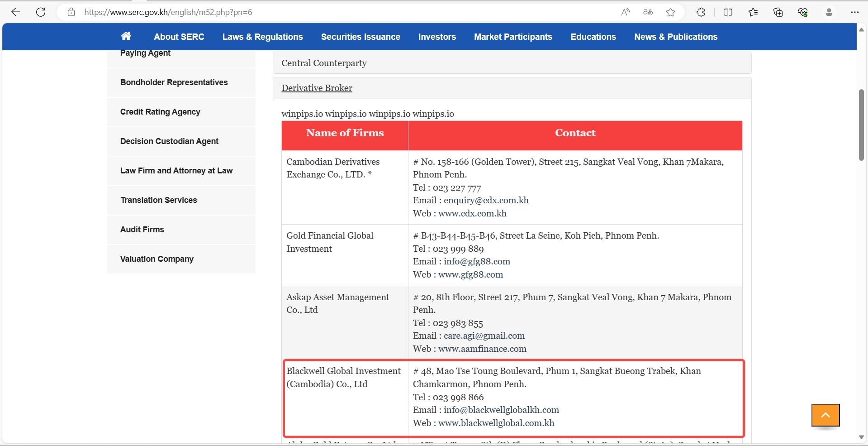Viewport: 868px width, 446px height.
Task: Go back with the browser back arrow
Action: 16,12
